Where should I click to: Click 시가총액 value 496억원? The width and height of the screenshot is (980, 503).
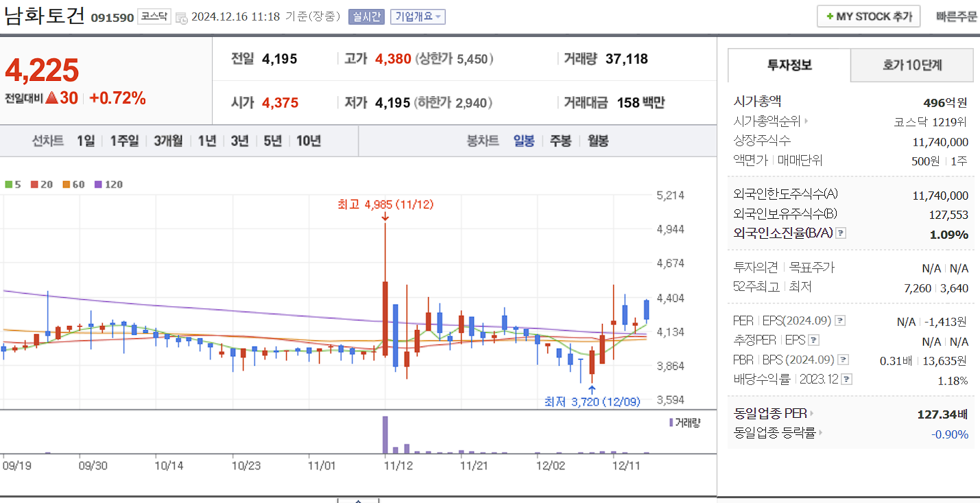tap(945, 103)
